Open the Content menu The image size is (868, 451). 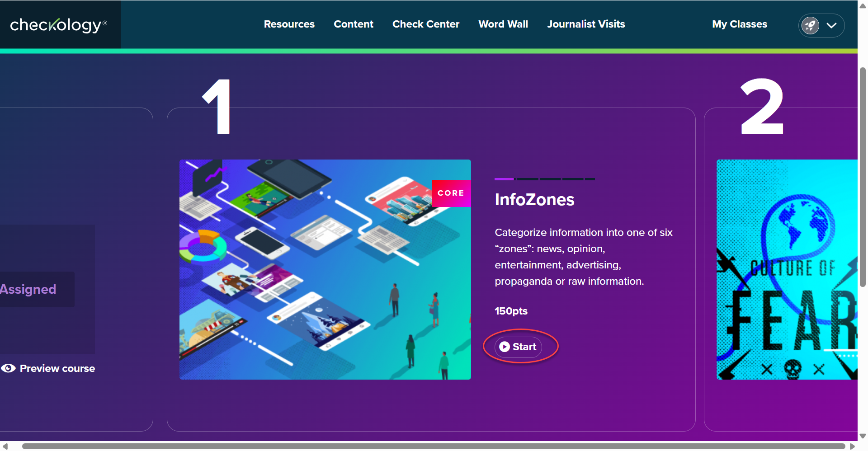[x=354, y=24]
